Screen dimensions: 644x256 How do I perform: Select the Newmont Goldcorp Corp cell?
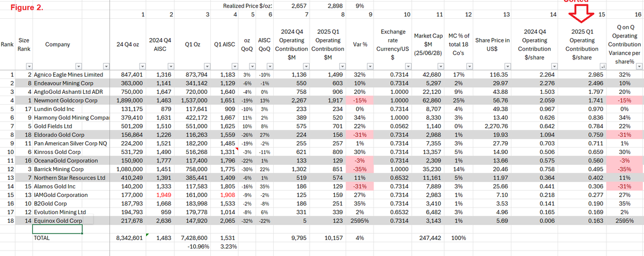pyautogui.click(x=66, y=100)
